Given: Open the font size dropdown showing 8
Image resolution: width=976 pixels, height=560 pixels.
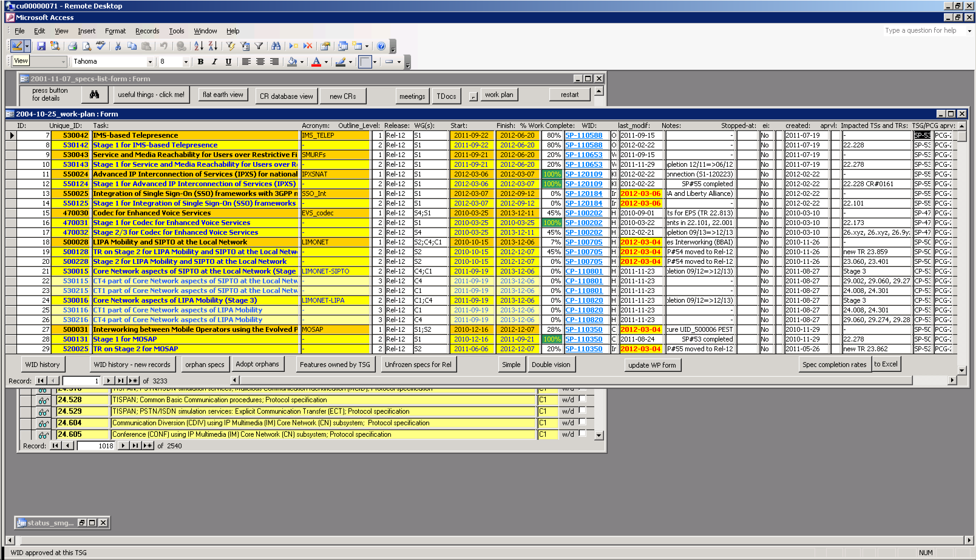Looking at the screenshot, I should coord(185,62).
